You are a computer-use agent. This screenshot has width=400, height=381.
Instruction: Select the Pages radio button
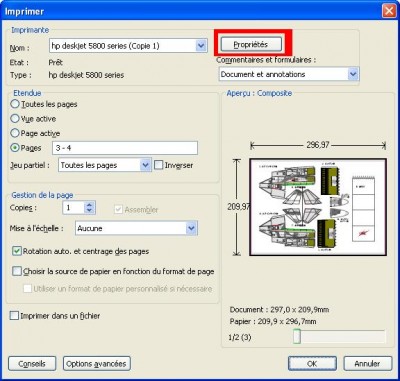(x=15, y=148)
